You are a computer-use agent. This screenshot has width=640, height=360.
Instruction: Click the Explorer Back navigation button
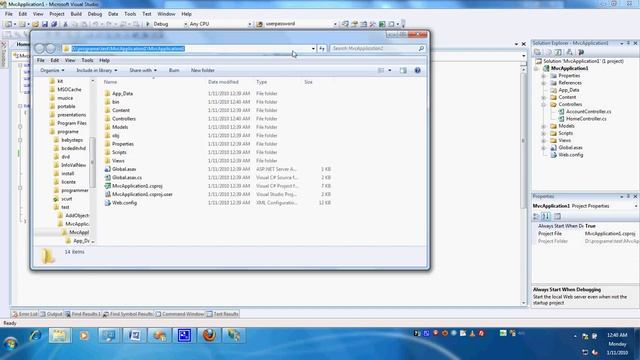point(40,49)
